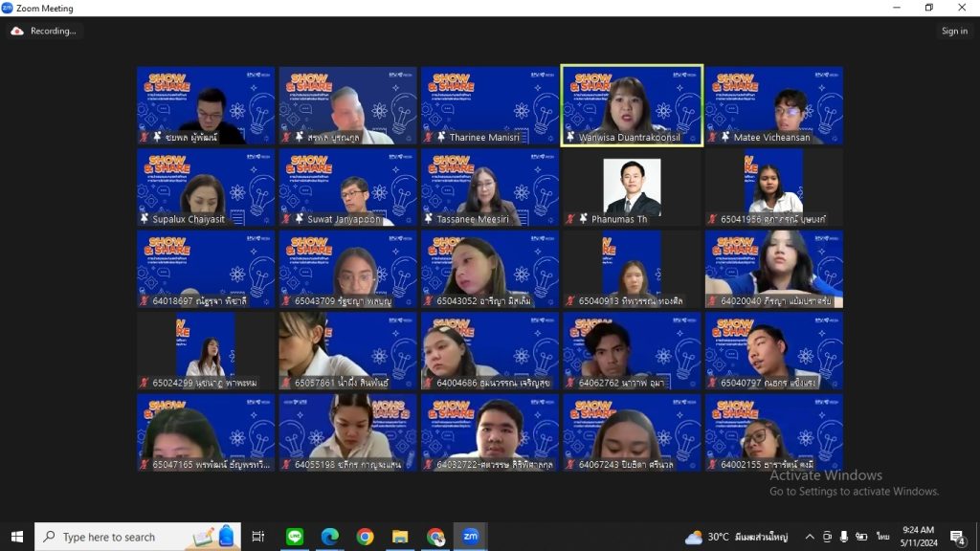Image resolution: width=980 pixels, height=551 pixels.
Task: Click muted mic icon on Matee Vicheansan
Action: (712, 137)
